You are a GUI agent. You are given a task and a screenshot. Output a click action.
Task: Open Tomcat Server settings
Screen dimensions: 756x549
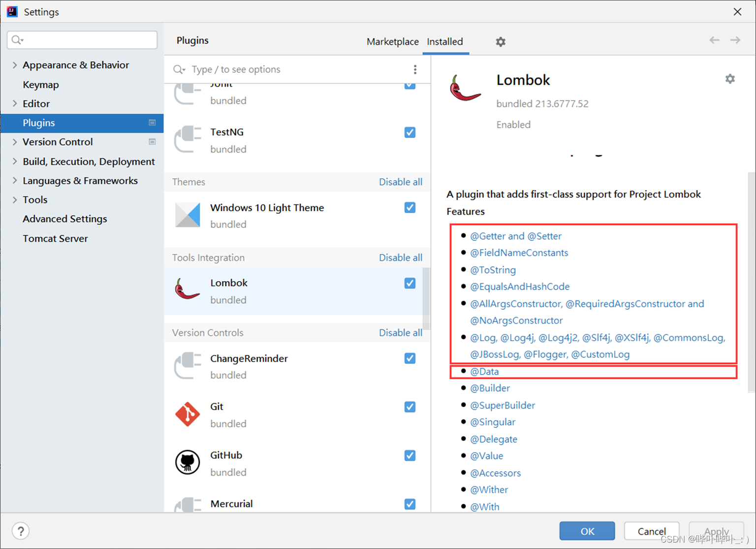point(55,238)
